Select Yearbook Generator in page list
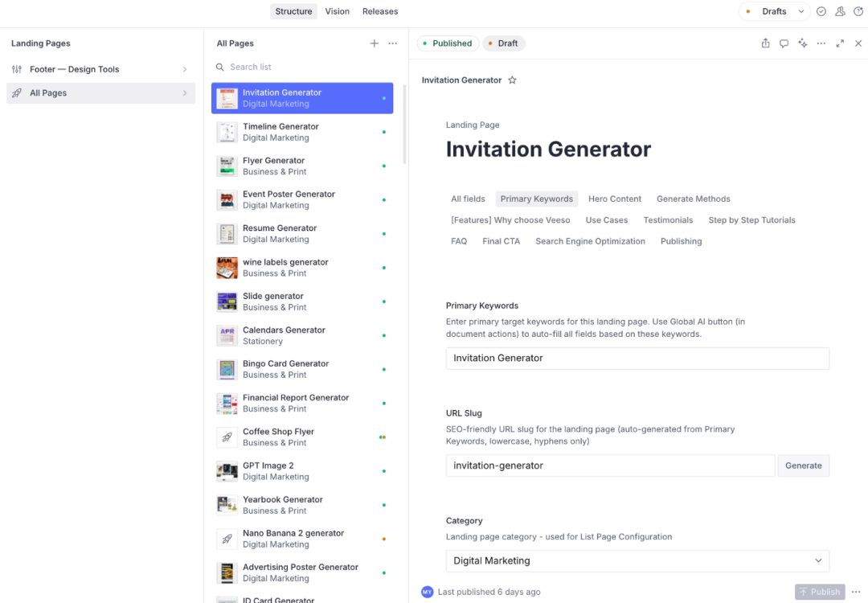 pyautogui.click(x=302, y=505)
